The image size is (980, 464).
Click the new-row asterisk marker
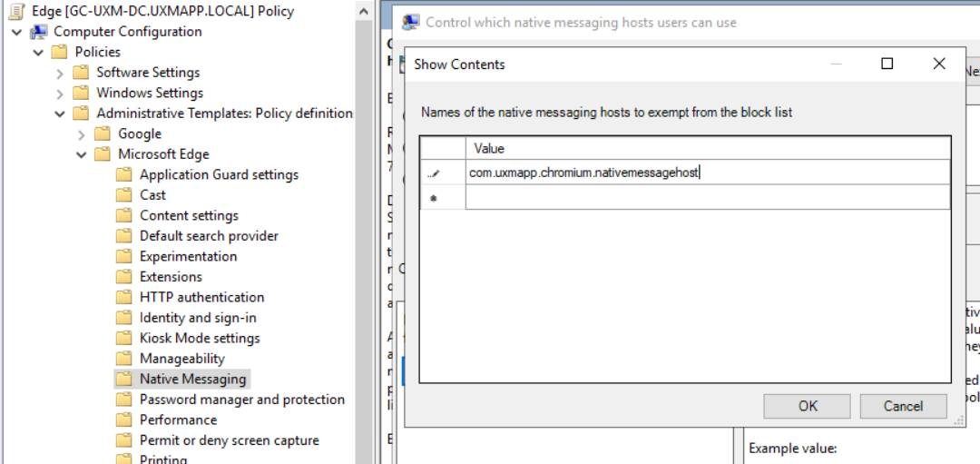(433, 198)
